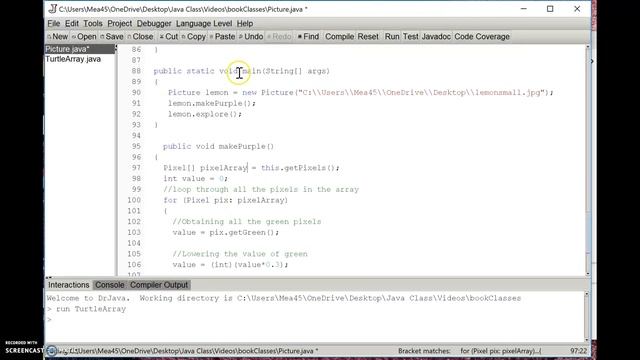Click the editor scrollbar up arrow

588,47
